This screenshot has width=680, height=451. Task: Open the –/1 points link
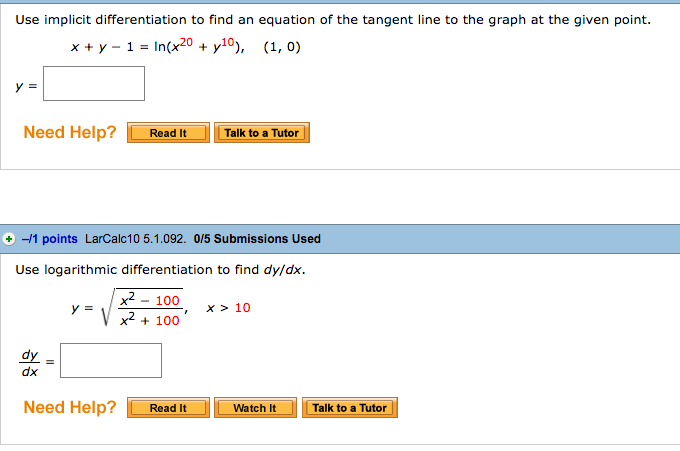tap(50, 239)
